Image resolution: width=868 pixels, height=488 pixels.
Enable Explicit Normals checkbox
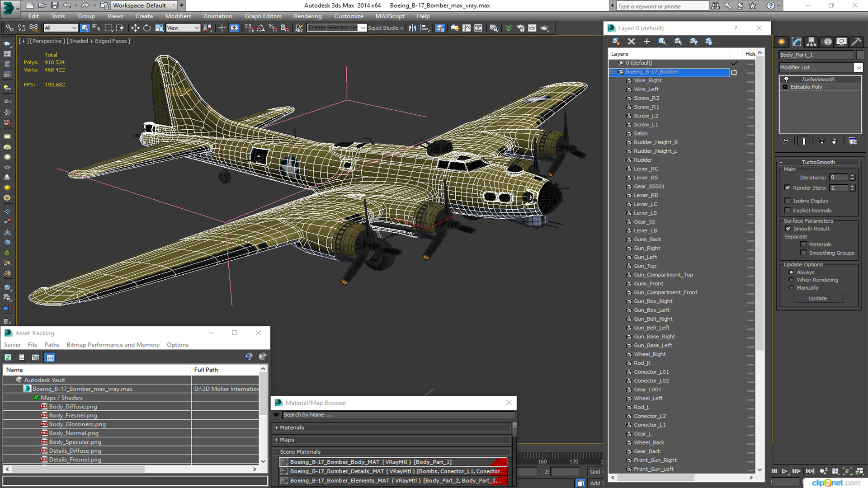788,211
